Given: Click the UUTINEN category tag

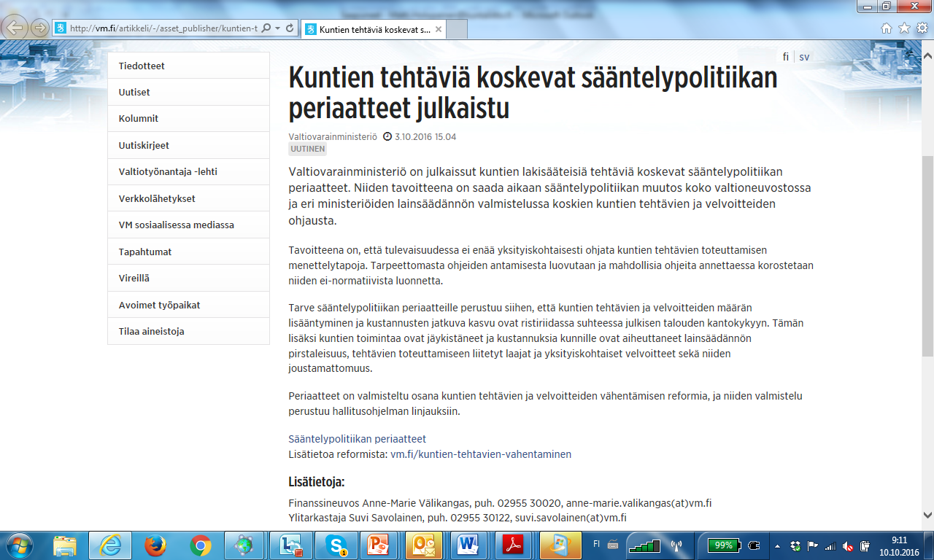Looking at the screenshot, I should 308,149.
